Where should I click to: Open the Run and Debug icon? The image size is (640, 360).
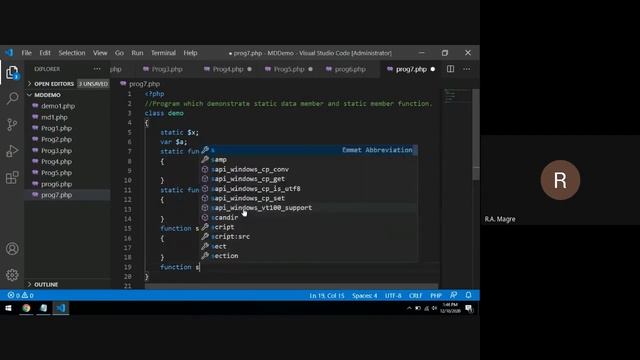click(12, 151)
